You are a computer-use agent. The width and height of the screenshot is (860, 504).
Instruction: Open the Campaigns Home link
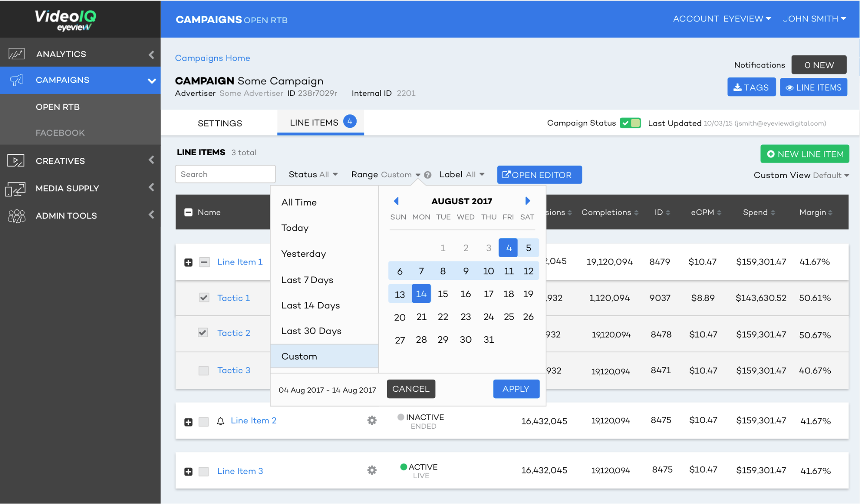pyautogui.click(x=213, y=58)
